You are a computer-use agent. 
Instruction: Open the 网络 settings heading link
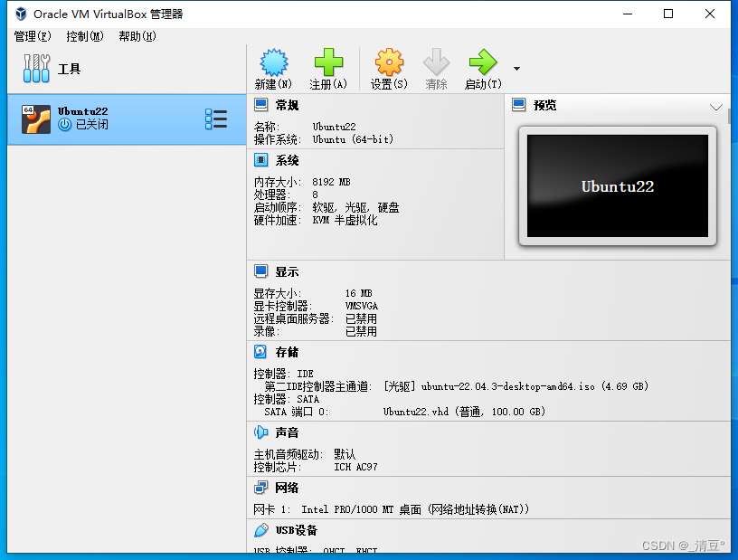click(287, 488)
